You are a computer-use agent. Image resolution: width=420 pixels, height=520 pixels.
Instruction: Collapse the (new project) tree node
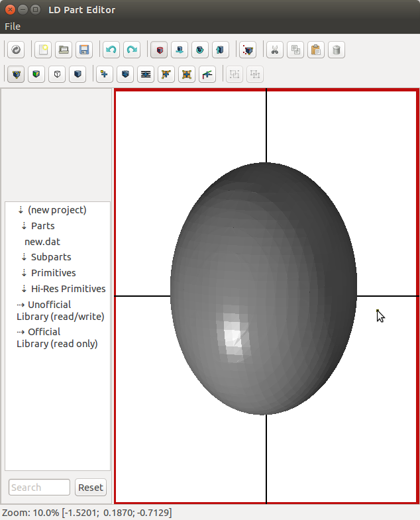tap(21, 210)
